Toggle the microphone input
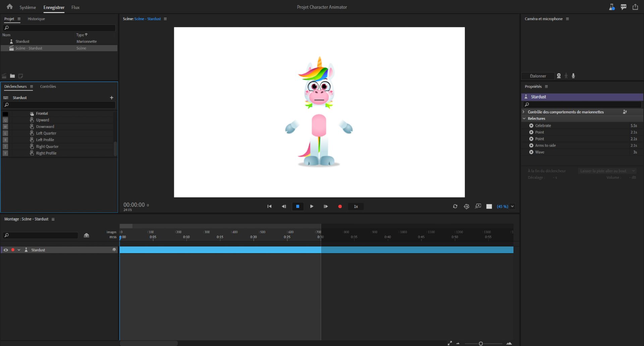644x346 pixels. coord(574,76)
